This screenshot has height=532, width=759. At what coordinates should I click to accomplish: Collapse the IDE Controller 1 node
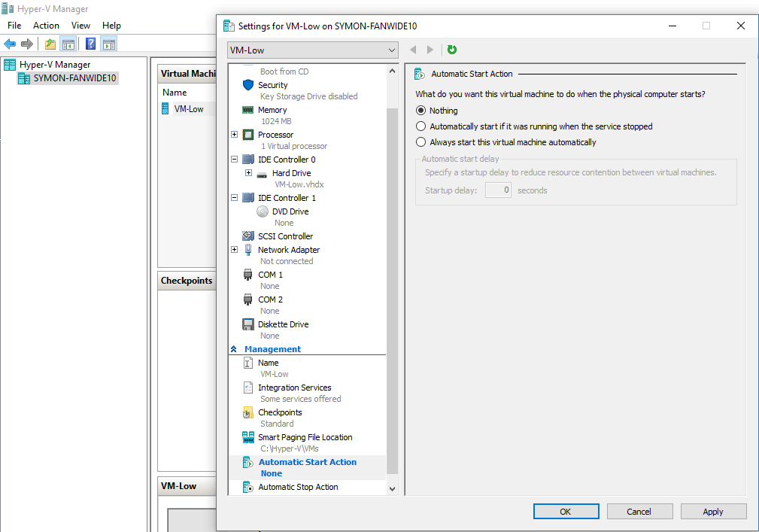coord(234,197)
